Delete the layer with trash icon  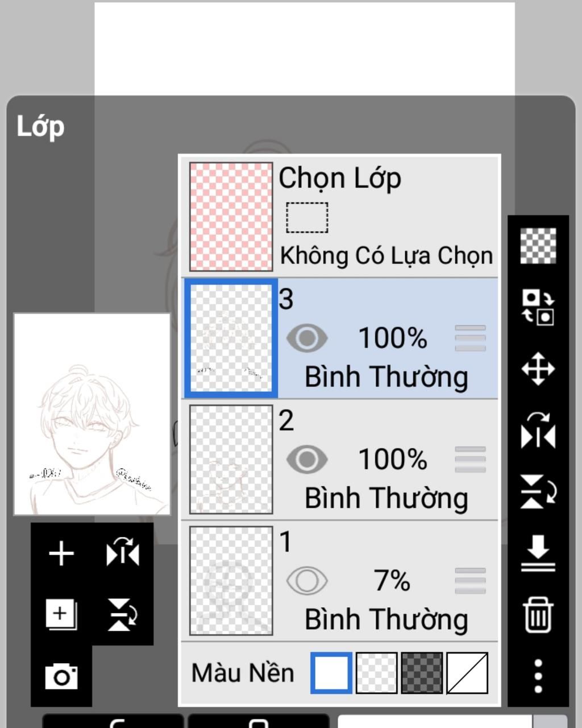(x=538, y=615)
